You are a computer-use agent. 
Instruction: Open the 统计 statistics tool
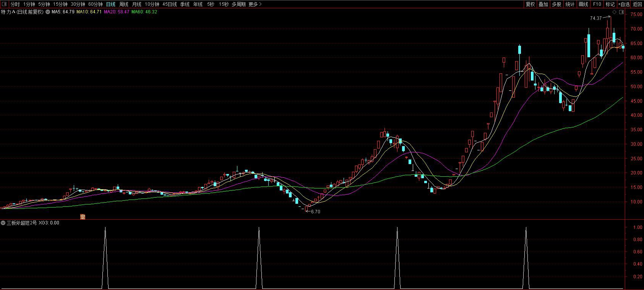click(570, 4)
